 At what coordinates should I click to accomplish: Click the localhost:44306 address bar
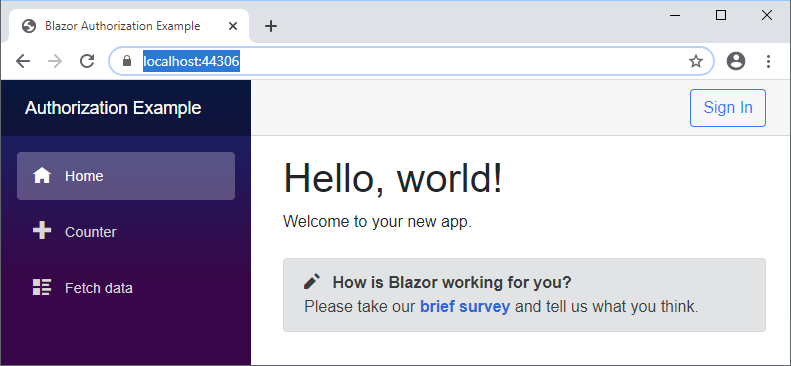(411, 62)
